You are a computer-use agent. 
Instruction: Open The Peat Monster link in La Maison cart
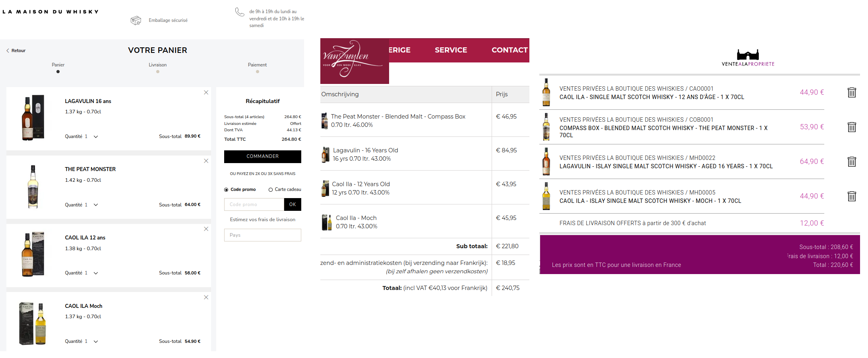(x=90, y=169)
